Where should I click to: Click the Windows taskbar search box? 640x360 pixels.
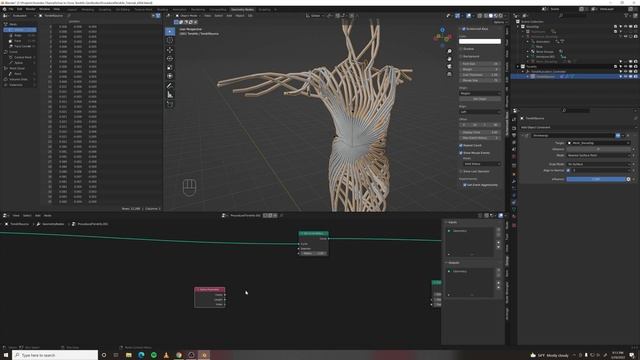55,355
